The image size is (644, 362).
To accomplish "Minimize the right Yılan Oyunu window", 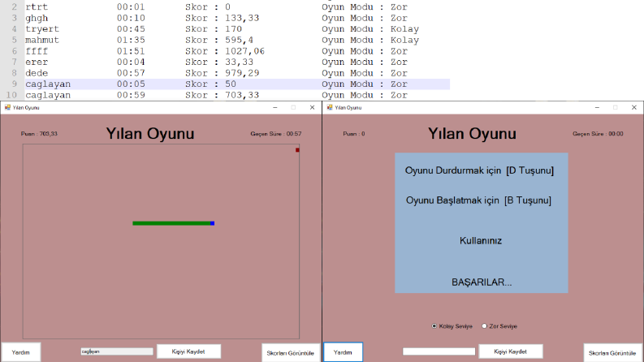I will [597, 107].
